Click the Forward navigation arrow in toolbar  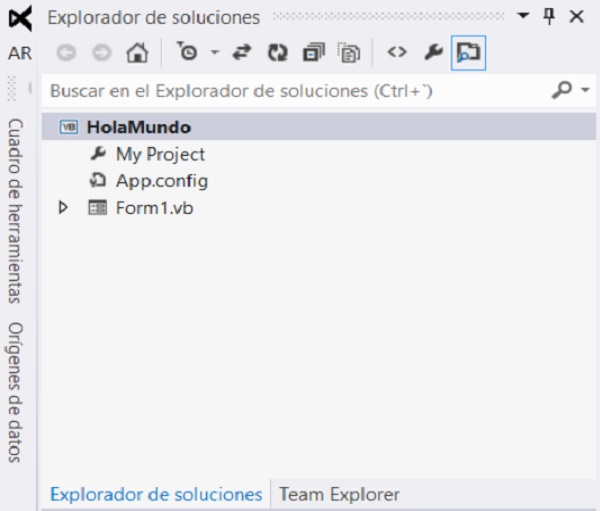click(x=102, y=52)
